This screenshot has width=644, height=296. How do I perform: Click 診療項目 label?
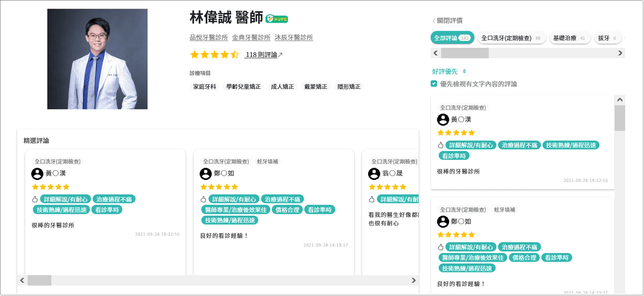(x=200, y=73)
